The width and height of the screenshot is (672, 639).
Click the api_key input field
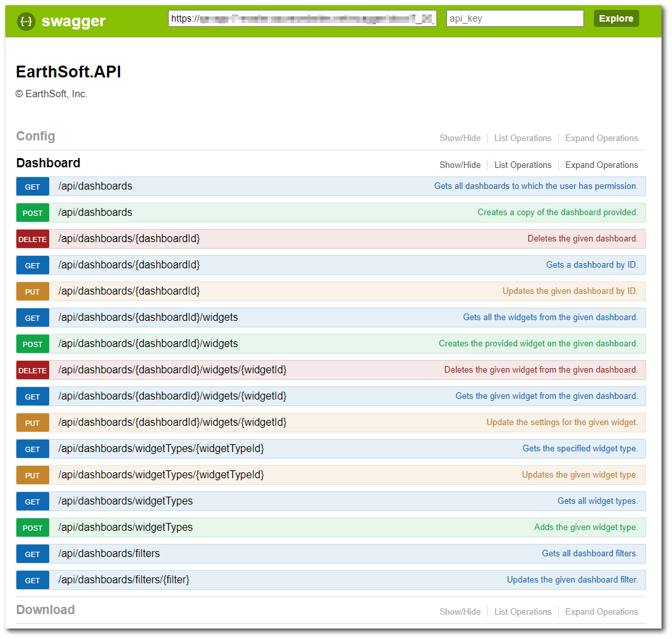pos(514,18)
